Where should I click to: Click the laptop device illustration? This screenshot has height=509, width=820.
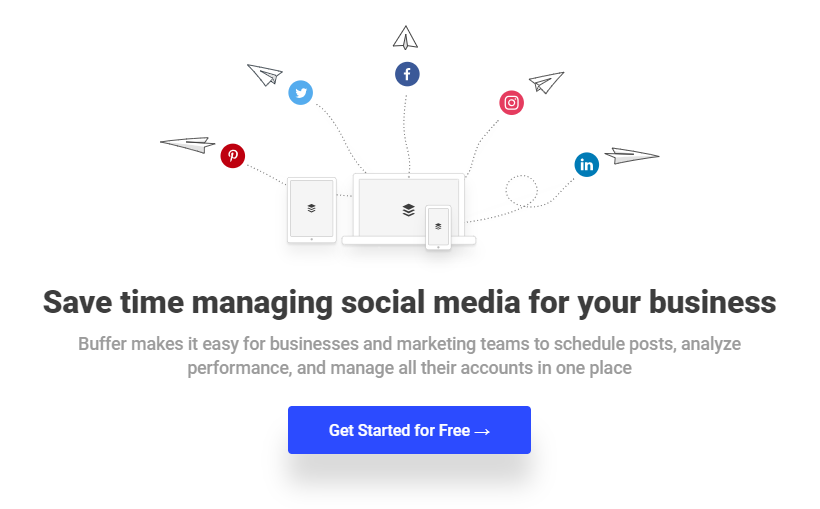pos(409,209)
